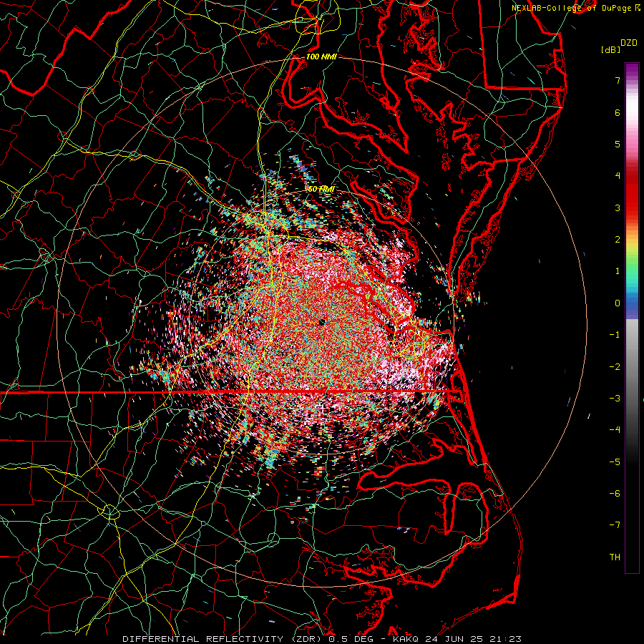Click the -2 value on the dB scale

click(x=615, y=367)
